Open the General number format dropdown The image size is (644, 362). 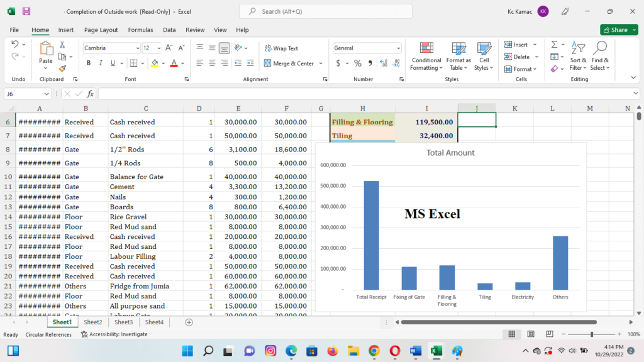click(x=398, y=48)
